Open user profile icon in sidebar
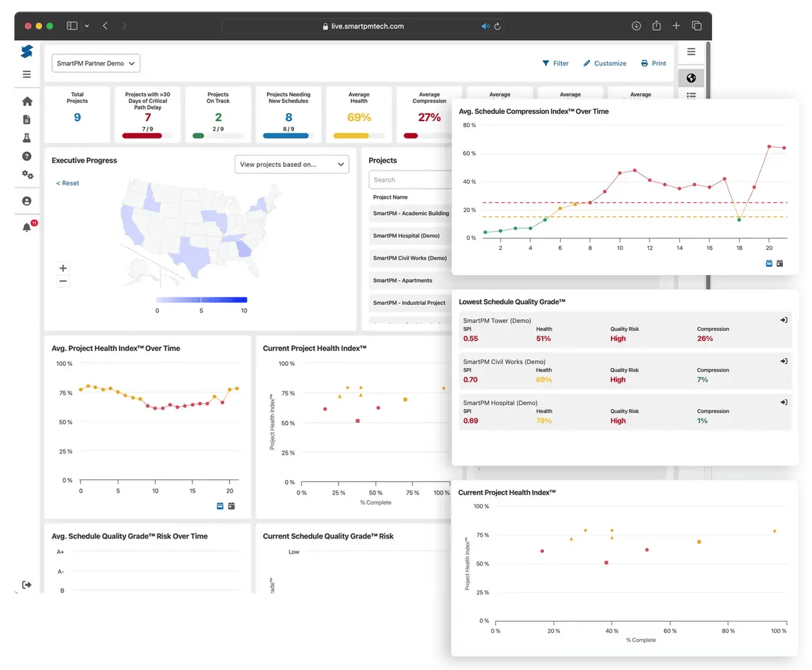 (x=26, y=201)
